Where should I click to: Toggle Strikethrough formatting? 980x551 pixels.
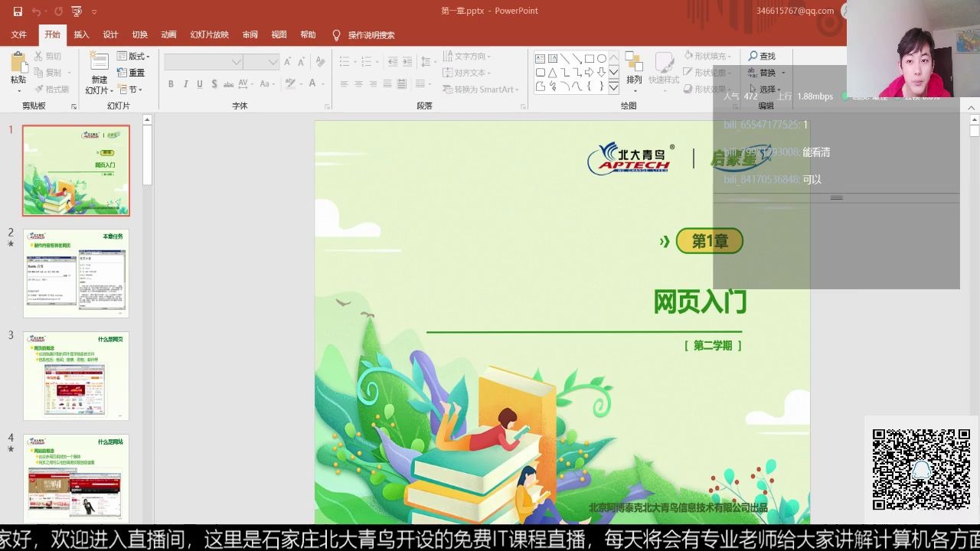coord(230,84)
